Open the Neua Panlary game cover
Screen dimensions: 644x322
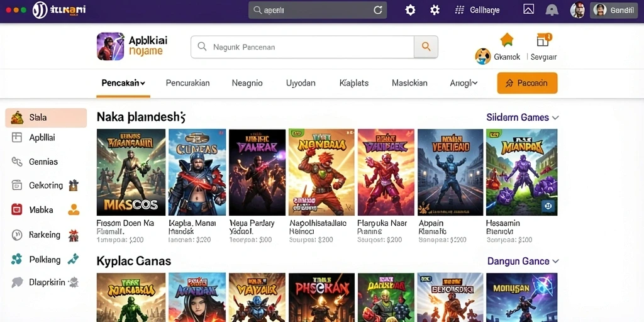click(257, 172)
